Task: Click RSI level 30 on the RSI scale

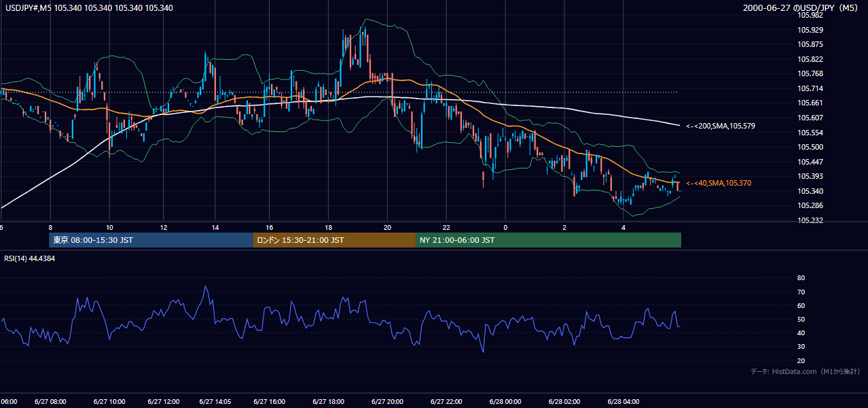Action: click(801, 347)
